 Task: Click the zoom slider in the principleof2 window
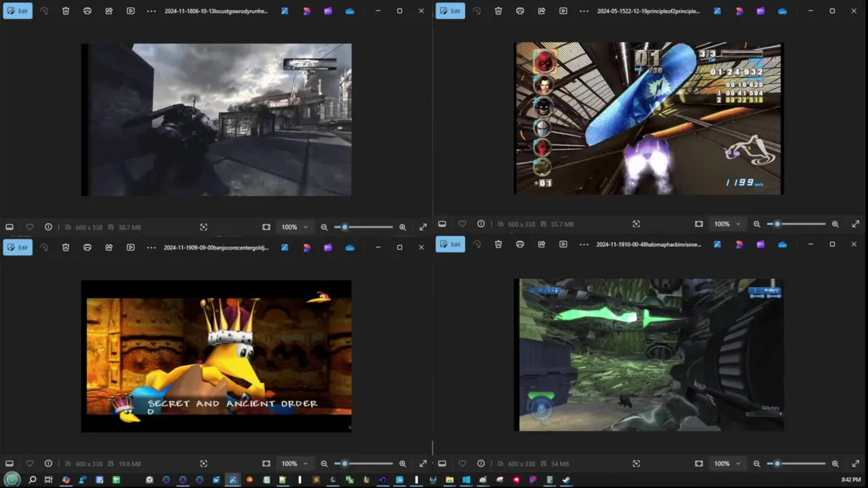tap(796, 224)
